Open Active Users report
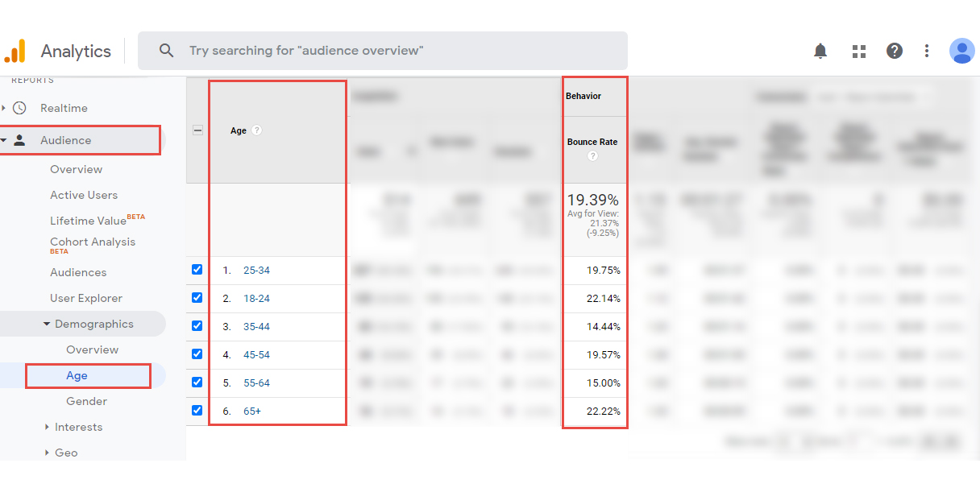 click(x=84, y=195)
